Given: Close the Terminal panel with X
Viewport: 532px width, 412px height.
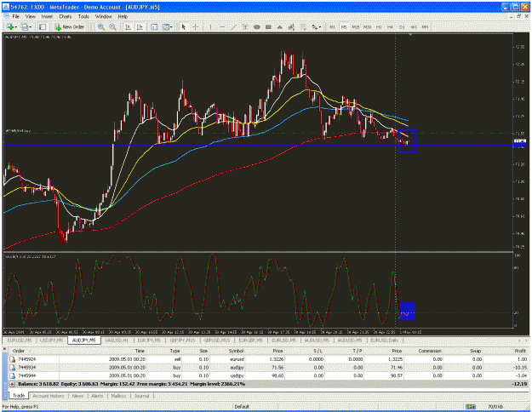Looking at the screenshot, I should point(5,349).
